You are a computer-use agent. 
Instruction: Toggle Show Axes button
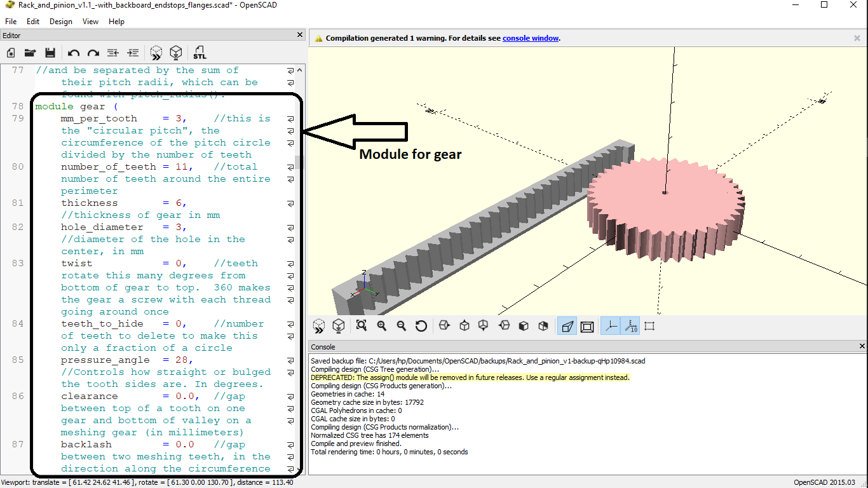(x=610, y=327)
